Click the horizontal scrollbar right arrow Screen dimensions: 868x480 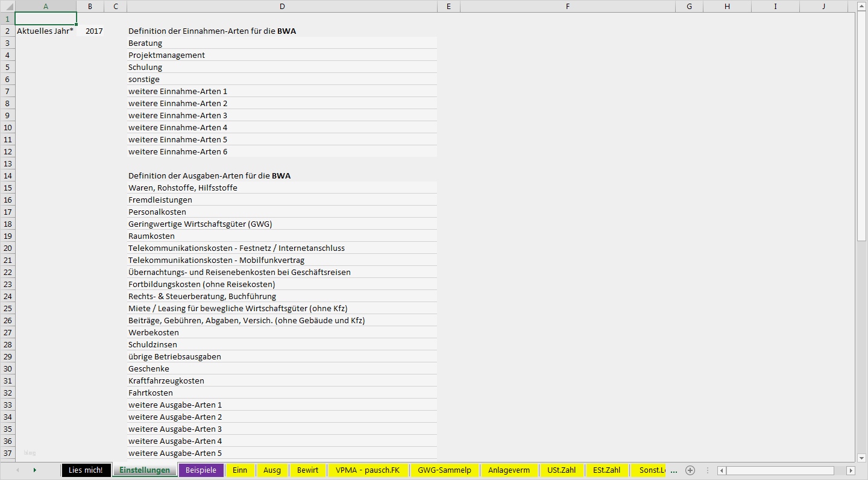(851, 470)
